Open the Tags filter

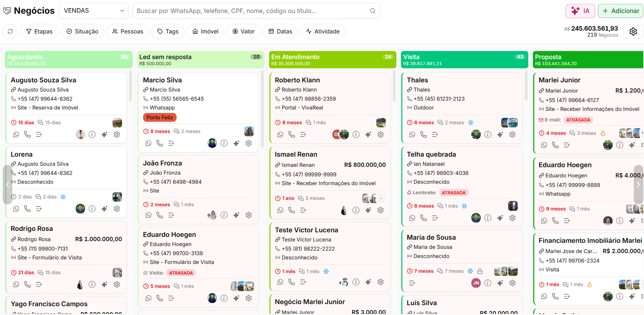(168, 31)
